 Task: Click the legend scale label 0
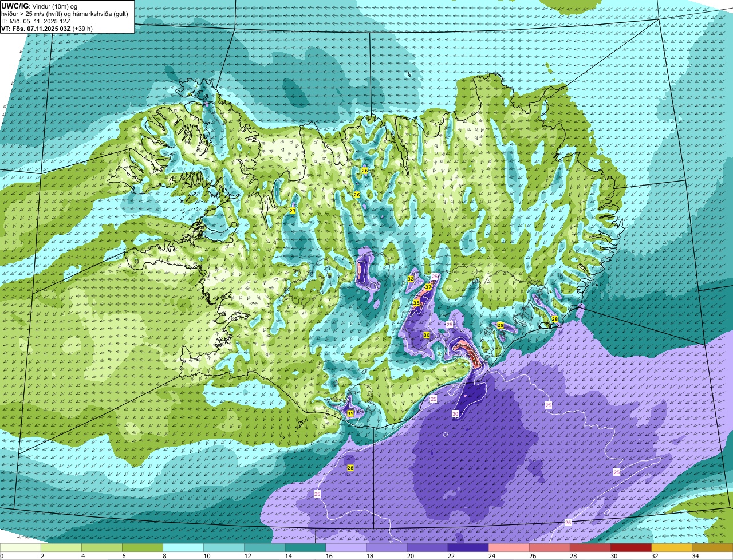coord(2,556)
